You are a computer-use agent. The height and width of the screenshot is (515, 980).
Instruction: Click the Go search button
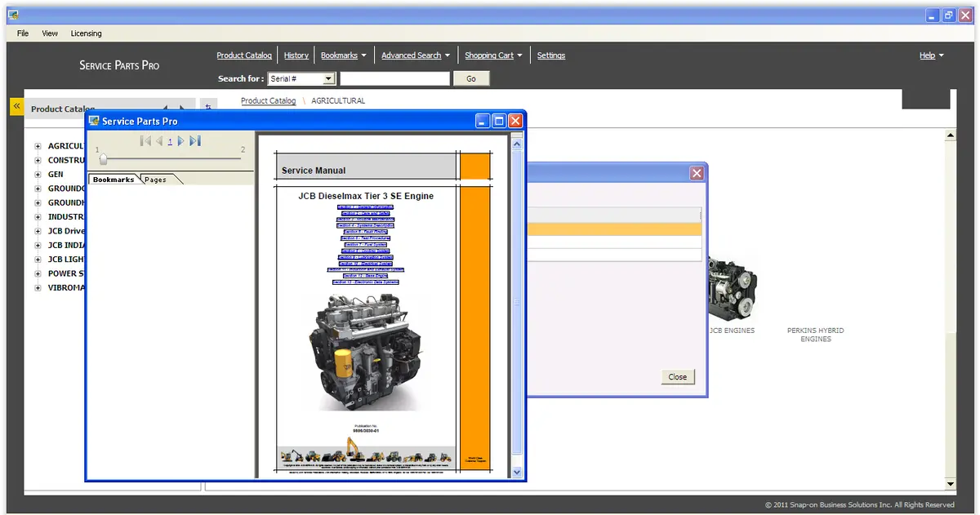click(x=470, y=78)
